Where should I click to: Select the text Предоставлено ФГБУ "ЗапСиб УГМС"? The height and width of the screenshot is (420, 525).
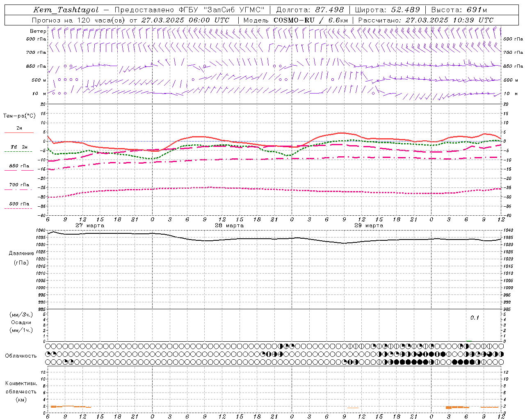(190, 10)
